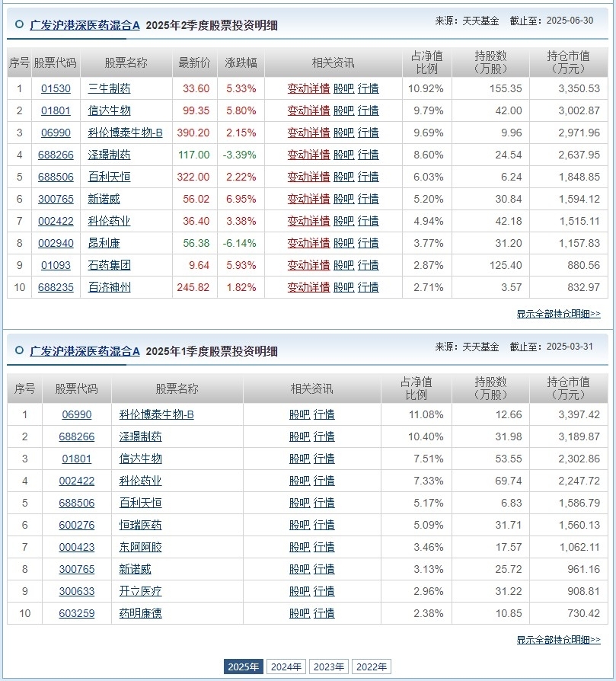The width and height of the screenshot is (616, 681).
Task: Open 昂利康 stock name link
Action: (x=104, y=243)
